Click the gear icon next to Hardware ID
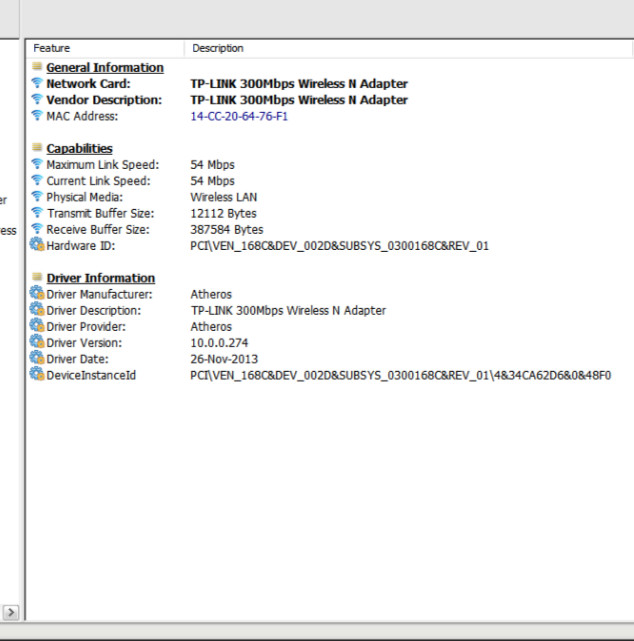Viewport: 634px width, 641px height. 37,245
